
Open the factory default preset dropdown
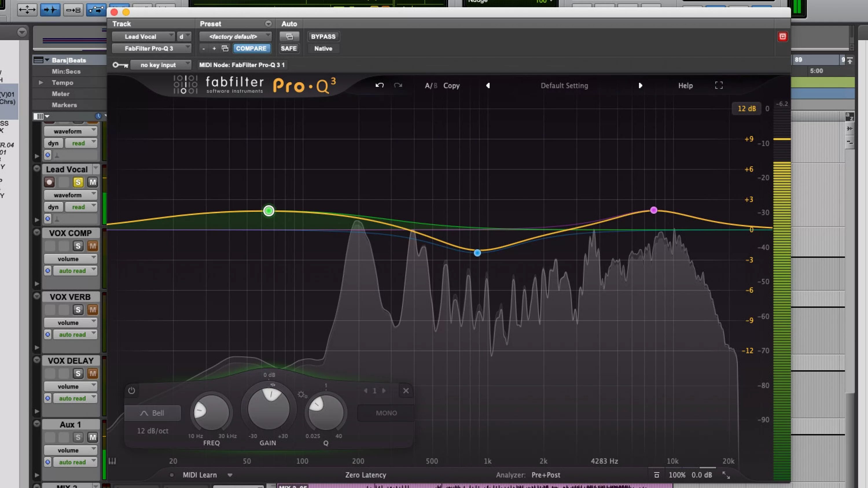235,36
